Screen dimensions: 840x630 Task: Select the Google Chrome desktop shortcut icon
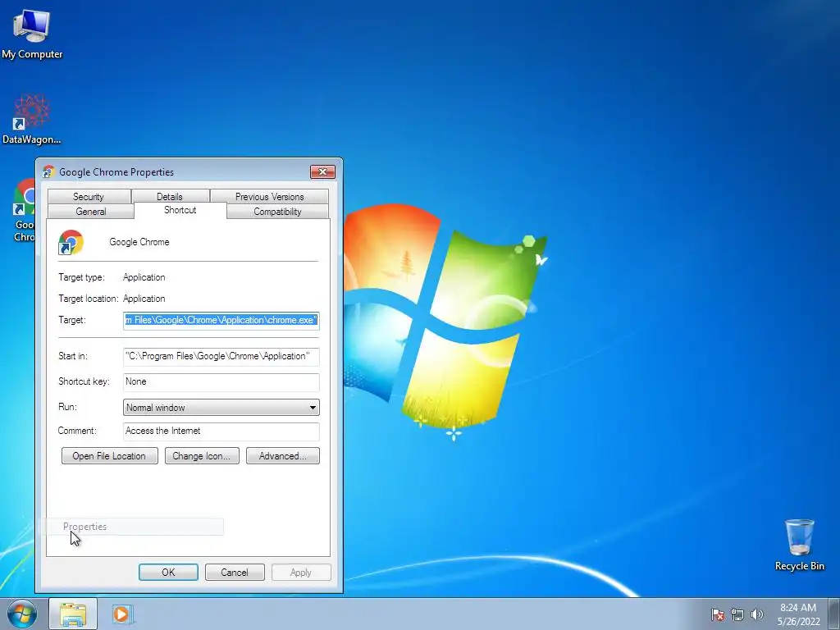pos(24,210)
